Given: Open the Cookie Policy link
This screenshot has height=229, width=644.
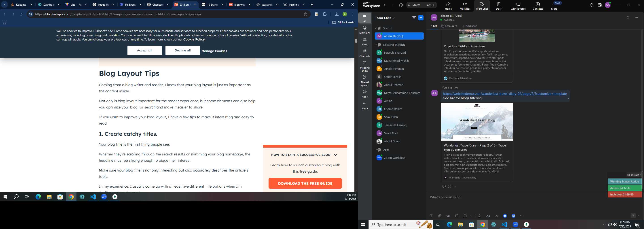Looking at the screenshot, I should pos(194,40).
